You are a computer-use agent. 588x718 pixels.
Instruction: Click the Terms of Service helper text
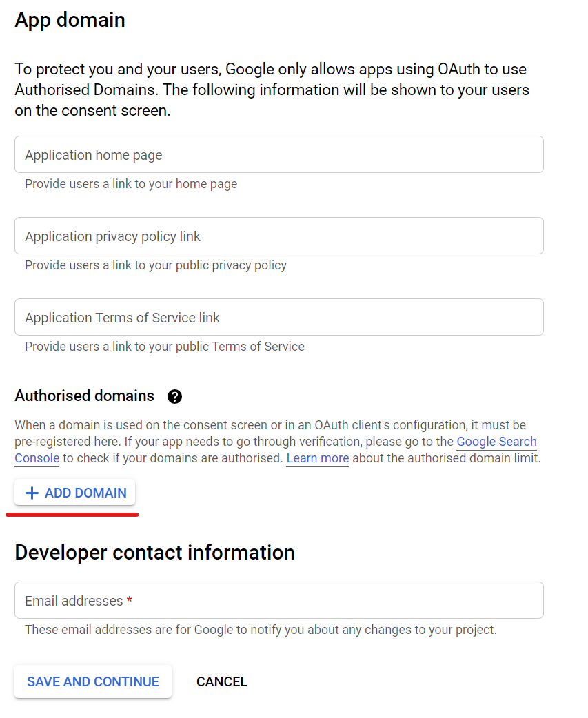tap(164, 347)
